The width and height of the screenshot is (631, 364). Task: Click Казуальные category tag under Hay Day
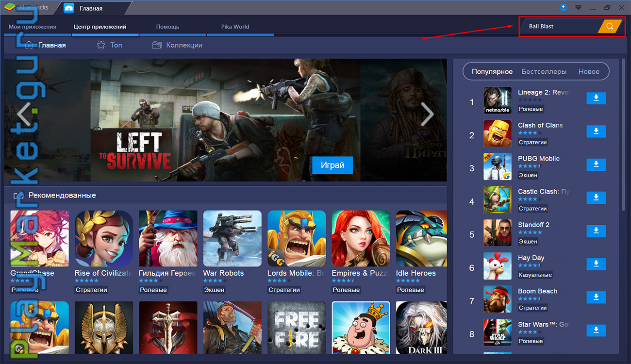coord(535,275)
